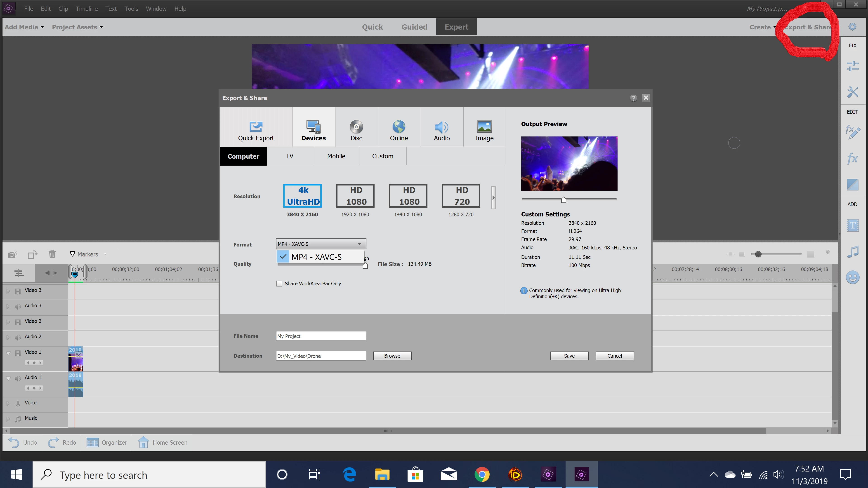Open the Titles and Text panel icon
868x488 pixels.
pos(852,225)
